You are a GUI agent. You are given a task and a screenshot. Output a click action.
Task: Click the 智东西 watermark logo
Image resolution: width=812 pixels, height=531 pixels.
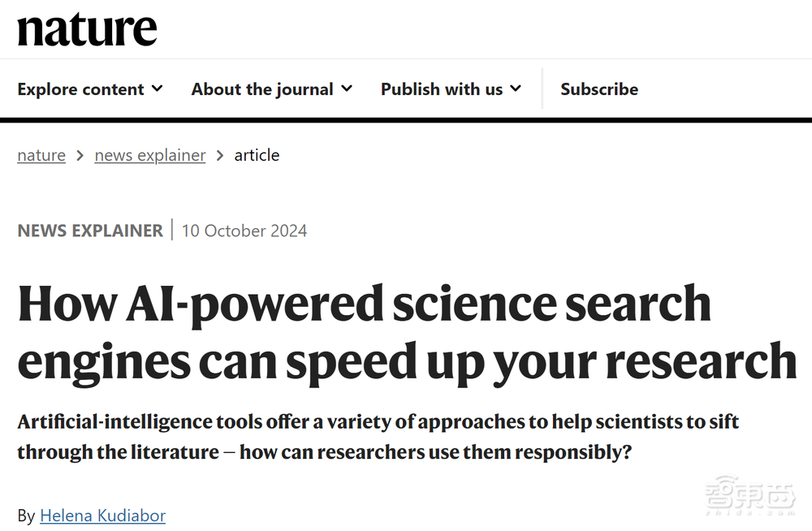coord(749,499)
